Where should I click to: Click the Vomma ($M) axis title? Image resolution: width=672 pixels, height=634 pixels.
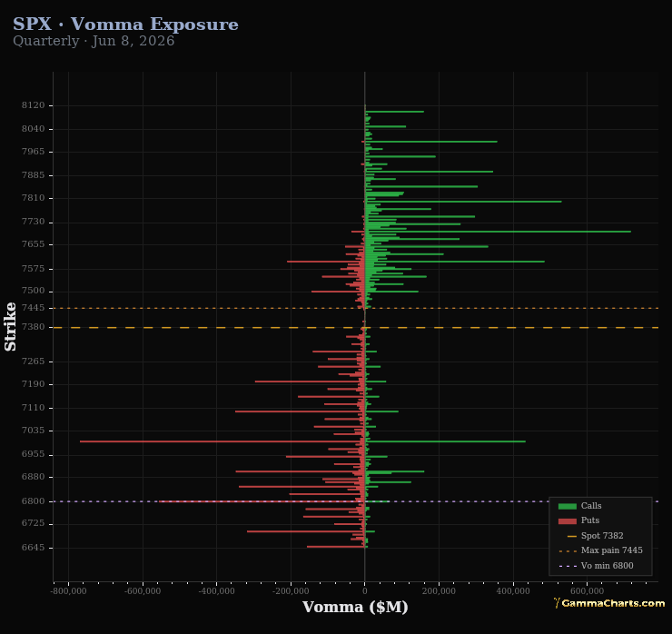tap(355, 607)
